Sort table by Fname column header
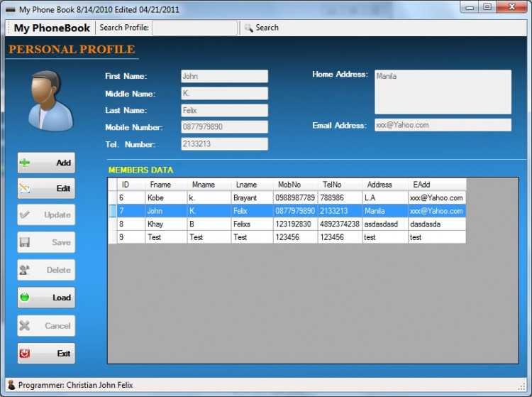The image size is (532, 397). click(166, 185)
